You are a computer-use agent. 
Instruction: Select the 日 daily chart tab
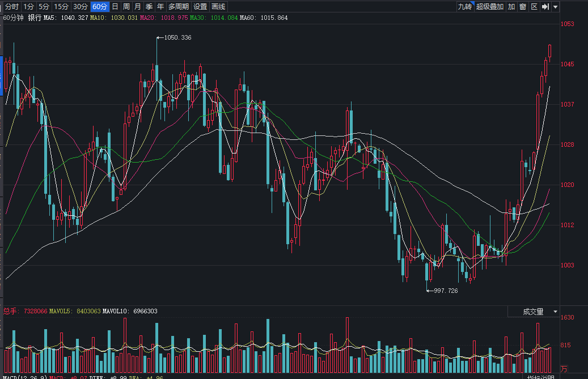[x=115, y=7]
